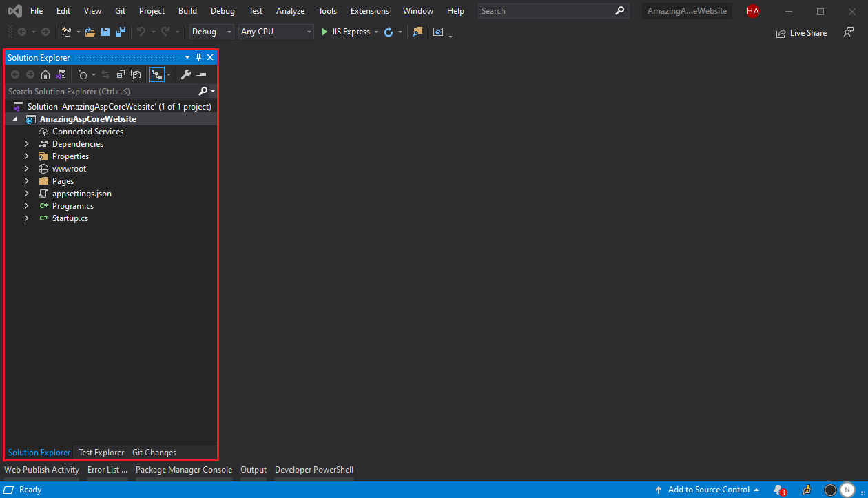Open the Package Manager Console tab
This screenshot has width=868, height=498.
pos(184,470)
